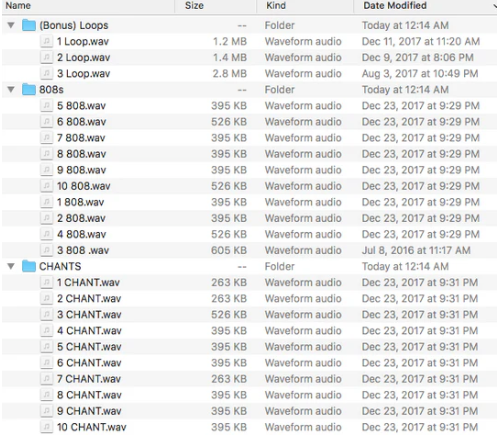Click the CHANTS folder icon
497x438 pixels.
(29, 266)
